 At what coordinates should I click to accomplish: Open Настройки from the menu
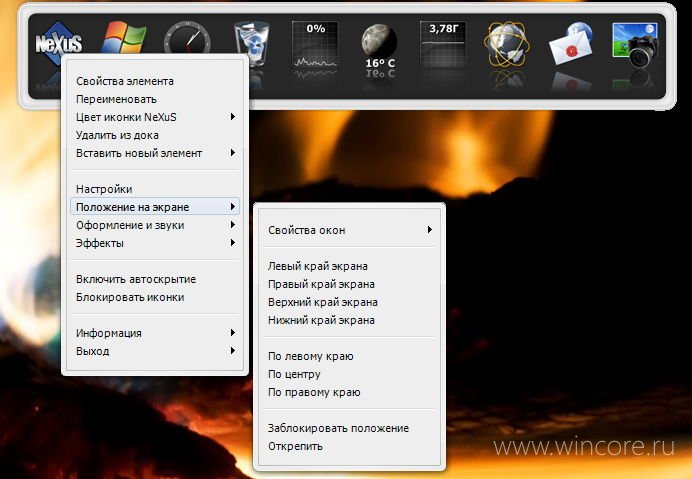(155, 189)
